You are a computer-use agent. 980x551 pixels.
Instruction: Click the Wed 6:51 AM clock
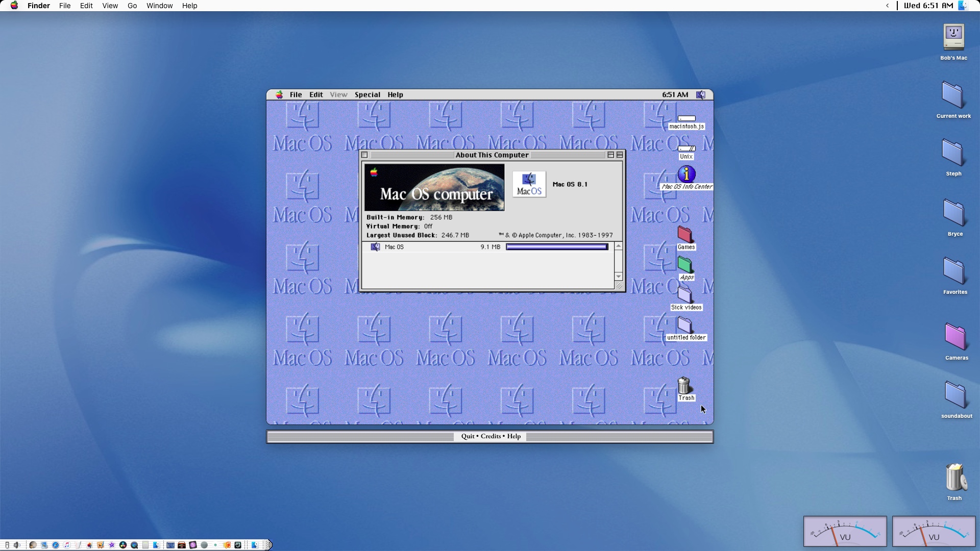pos(928,6)
